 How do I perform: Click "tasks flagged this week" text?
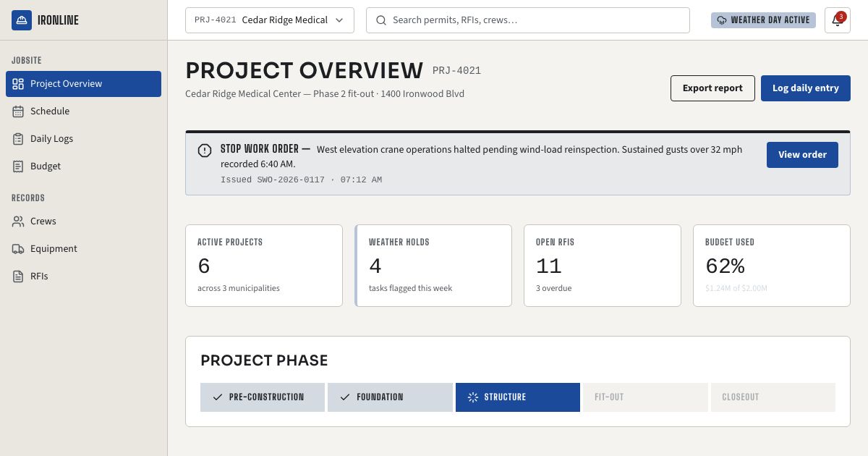tap(410, 288)
